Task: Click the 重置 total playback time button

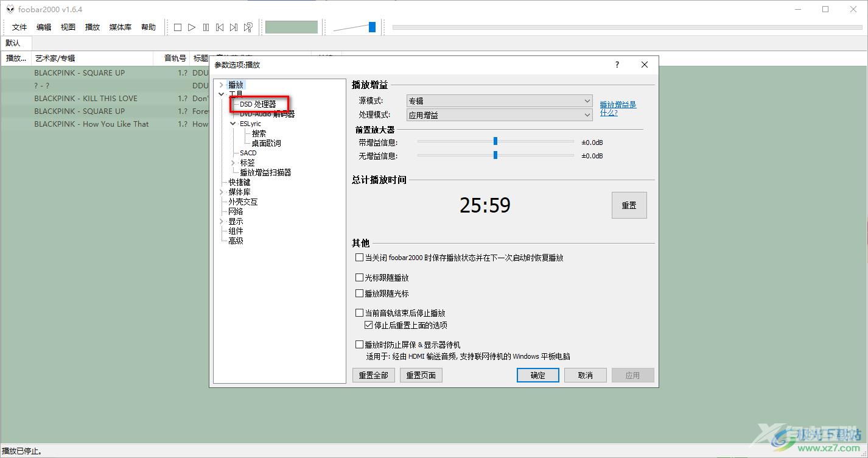Action: 629,205
